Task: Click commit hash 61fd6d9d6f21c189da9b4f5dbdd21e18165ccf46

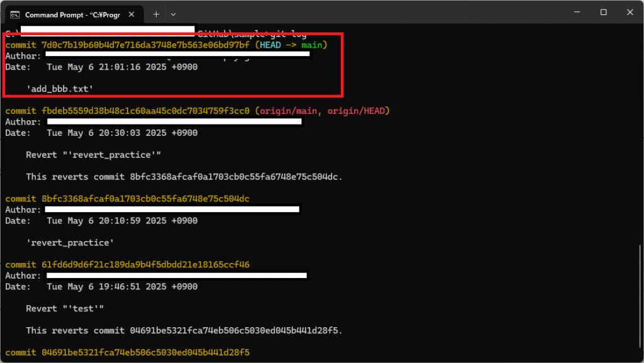Action: [x=145, y=265]
